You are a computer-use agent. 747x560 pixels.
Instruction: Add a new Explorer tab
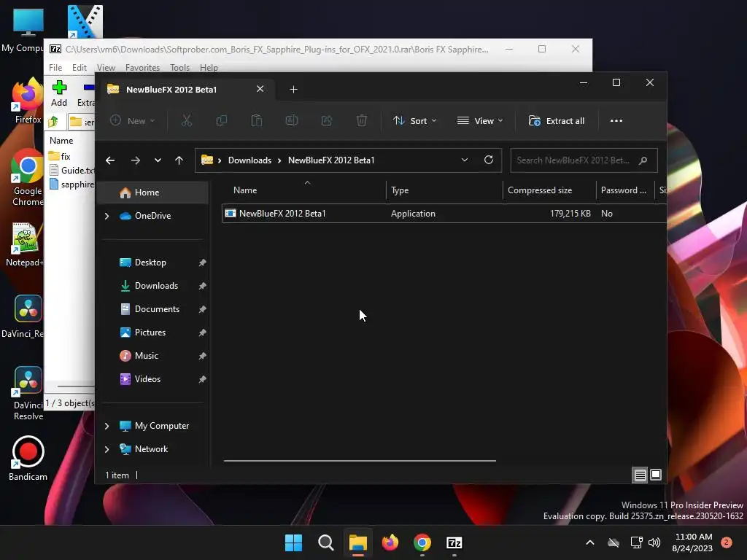click(x=293, y=90)
